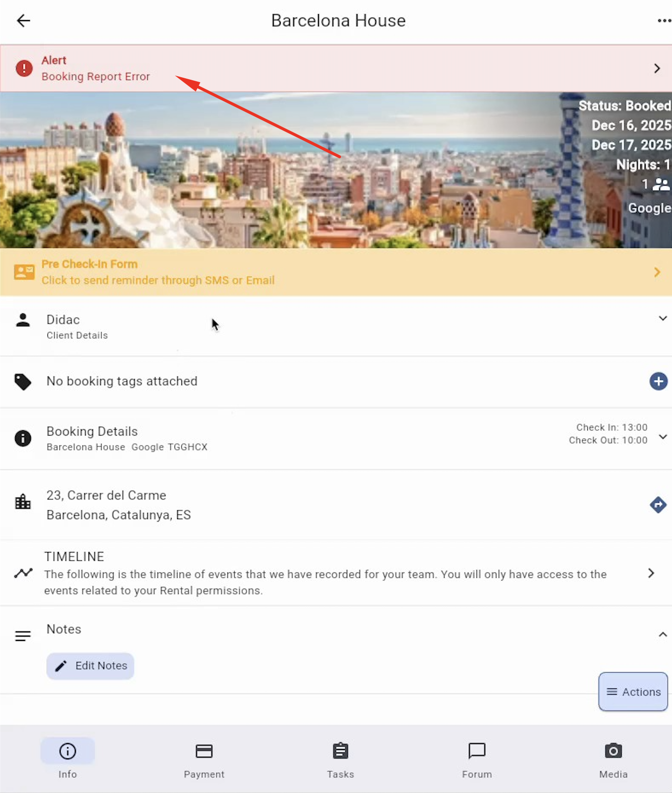The width and height of the screenshot is (672, 793).
Task: Add a booking tag with plus button
Action: click(658, 381)
